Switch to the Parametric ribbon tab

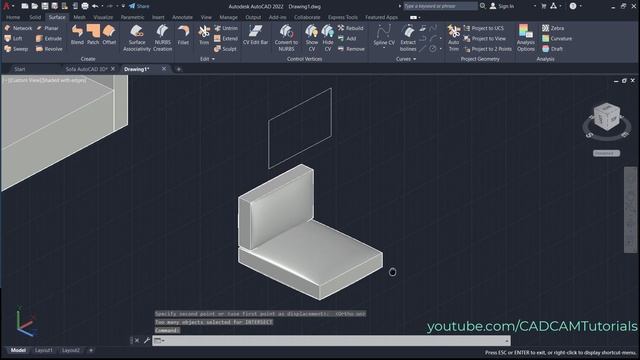point(132,18)
